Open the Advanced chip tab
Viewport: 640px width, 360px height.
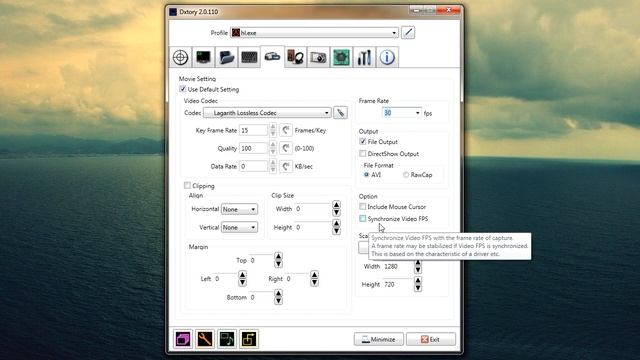341,57
